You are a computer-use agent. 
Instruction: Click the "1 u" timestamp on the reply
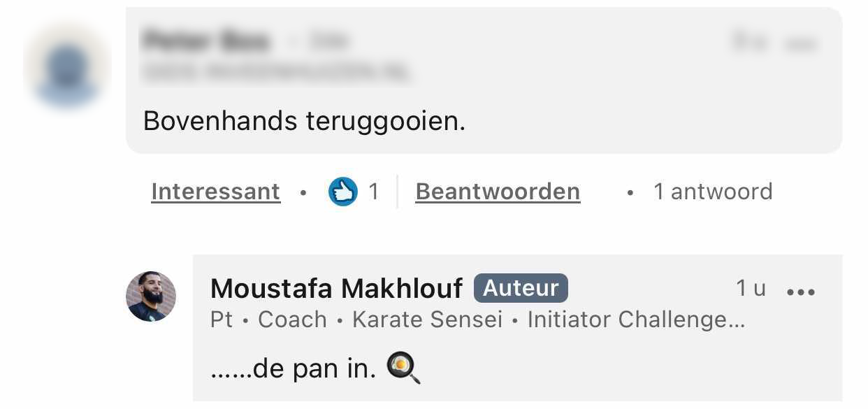click(751, 288)
